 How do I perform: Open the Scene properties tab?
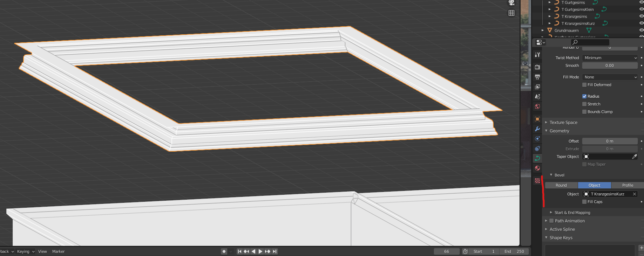pyautogui.click(x=537, y=96)
